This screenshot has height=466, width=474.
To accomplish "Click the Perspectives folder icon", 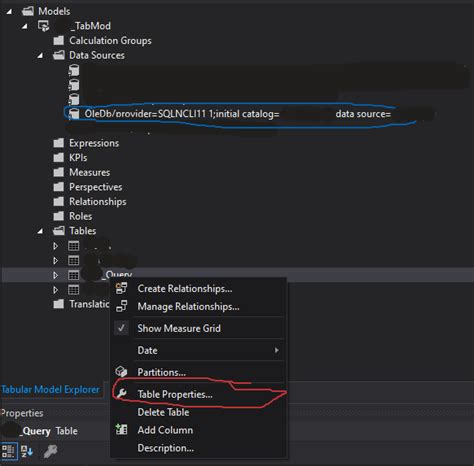I will 59,187.
